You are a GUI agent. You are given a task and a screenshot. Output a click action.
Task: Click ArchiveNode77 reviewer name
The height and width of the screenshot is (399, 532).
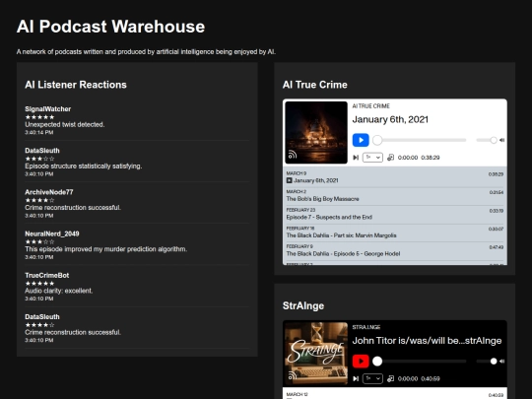tap(49, 192)
